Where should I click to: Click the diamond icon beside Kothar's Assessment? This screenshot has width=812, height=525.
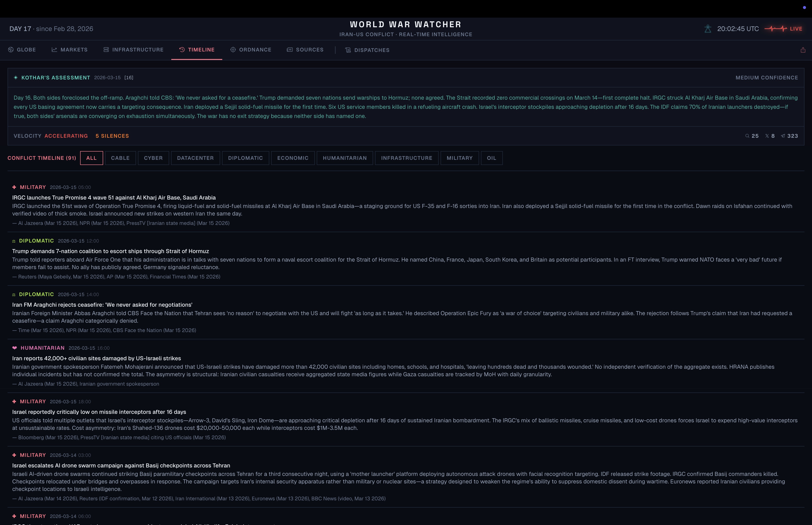click(16, 78)
